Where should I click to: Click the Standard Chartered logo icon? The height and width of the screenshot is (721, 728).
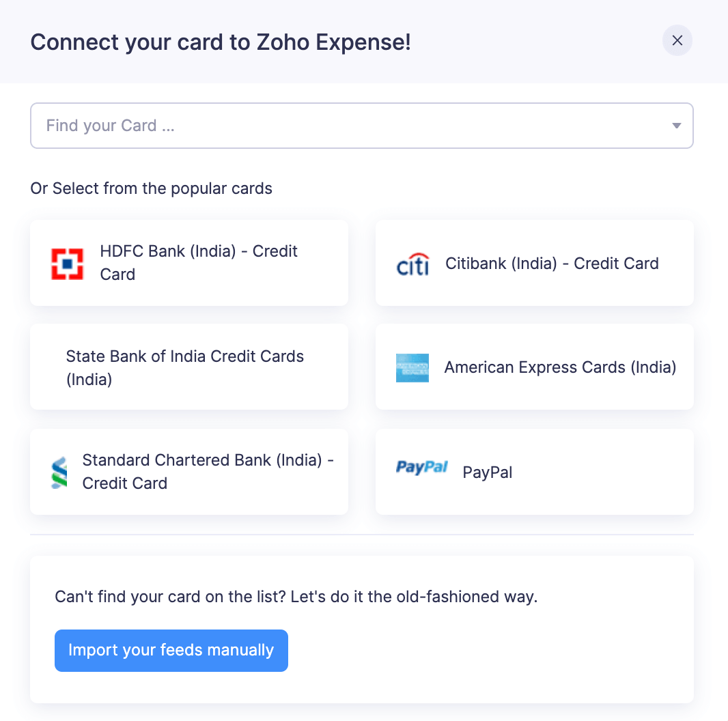pyautogui.click(x=59, y=472)
